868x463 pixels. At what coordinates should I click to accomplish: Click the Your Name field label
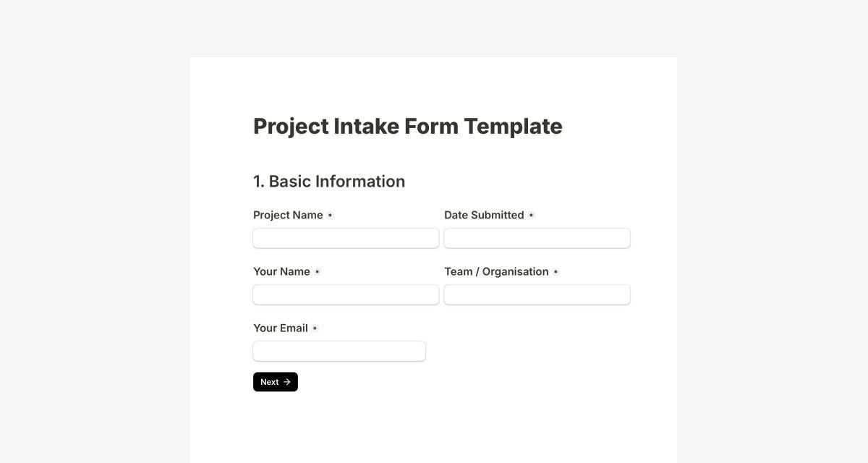[x=281, y=271]
